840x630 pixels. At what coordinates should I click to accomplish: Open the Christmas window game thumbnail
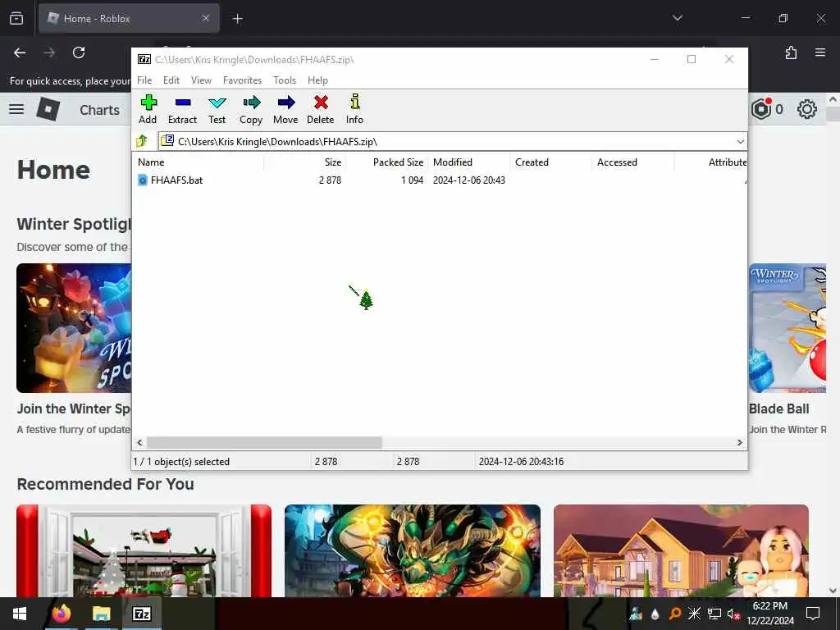tap(144, 550)
